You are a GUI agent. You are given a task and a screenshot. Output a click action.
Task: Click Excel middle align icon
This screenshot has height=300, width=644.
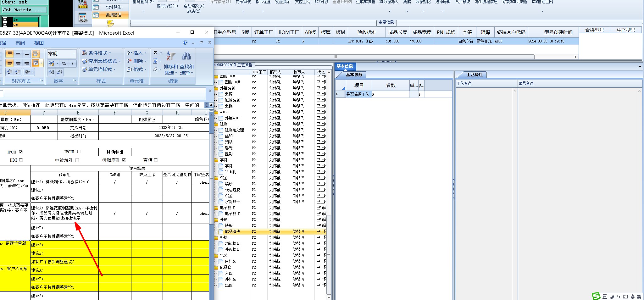click(x=18, y=54)
